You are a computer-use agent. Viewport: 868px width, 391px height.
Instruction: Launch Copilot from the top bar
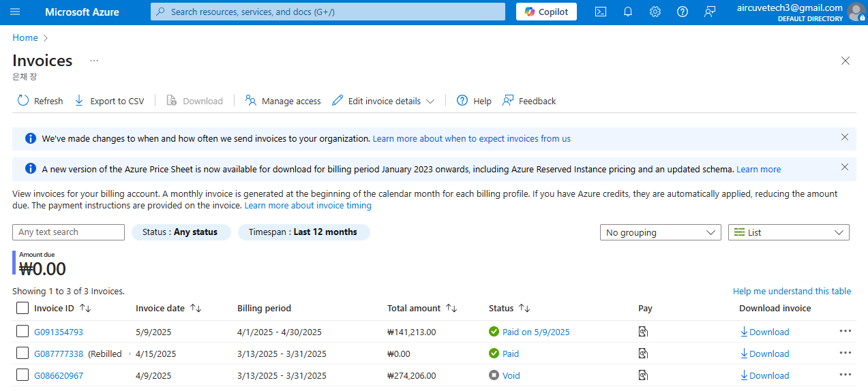click(546, 12)
